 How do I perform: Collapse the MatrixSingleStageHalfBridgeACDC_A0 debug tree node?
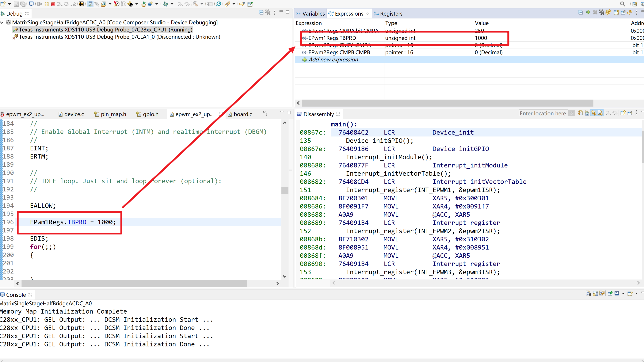(2, 22)
